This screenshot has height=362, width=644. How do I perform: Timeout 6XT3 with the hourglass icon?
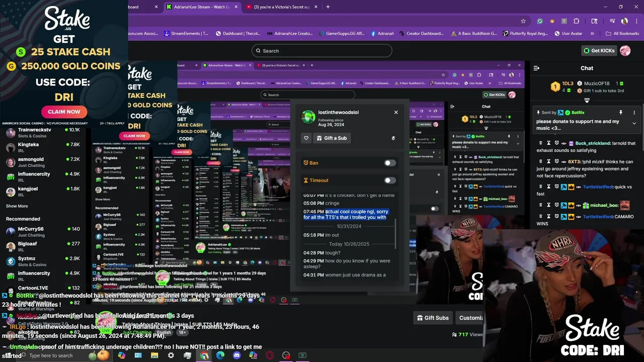(548, 162)
